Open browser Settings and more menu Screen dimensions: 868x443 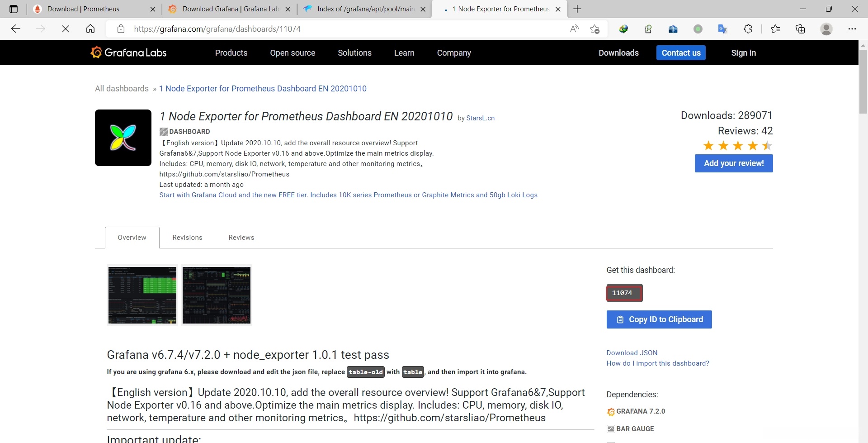pyautogui.click(x=852, y=29)
